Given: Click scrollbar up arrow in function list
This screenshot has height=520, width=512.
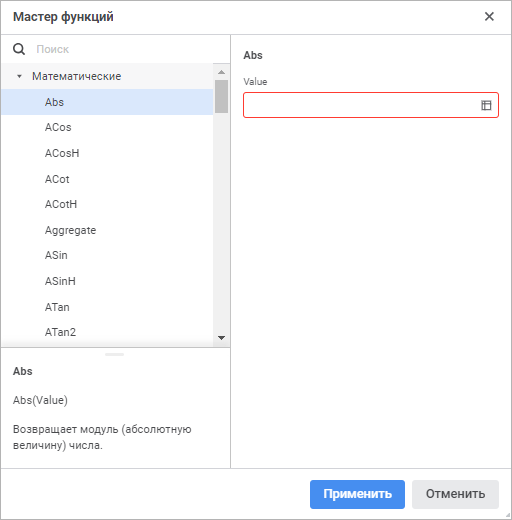Looking at the screenshot, I should (x=221, y=72).
